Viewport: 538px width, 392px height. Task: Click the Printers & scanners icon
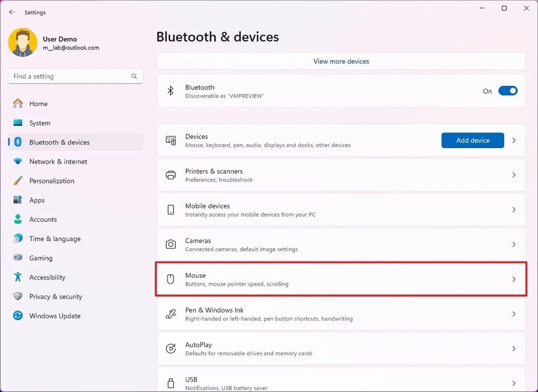(170, 175)
